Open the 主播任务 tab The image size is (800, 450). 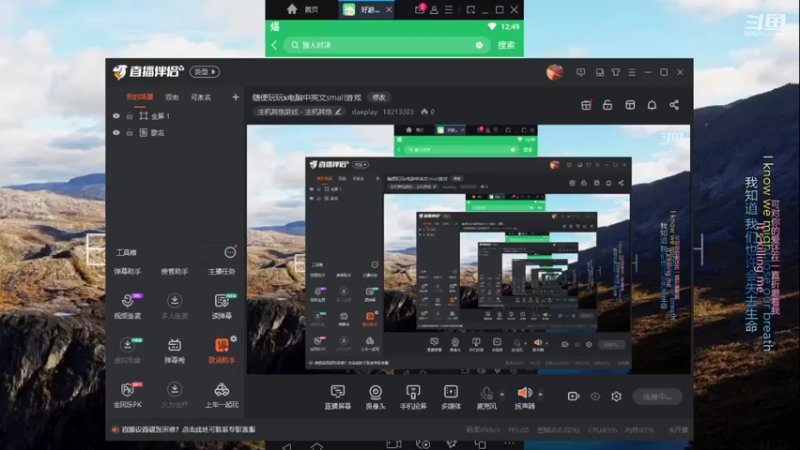222,271
